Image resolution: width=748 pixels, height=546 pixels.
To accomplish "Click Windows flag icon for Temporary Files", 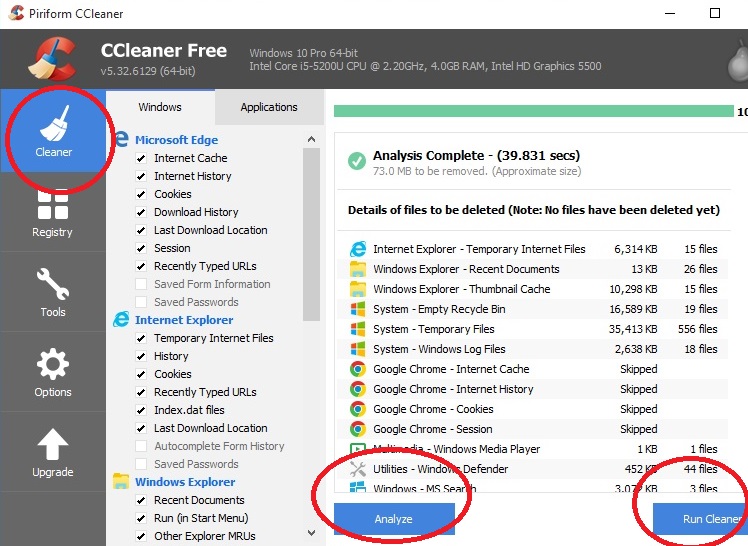I will pyautogui.click(x=358, y=329).
